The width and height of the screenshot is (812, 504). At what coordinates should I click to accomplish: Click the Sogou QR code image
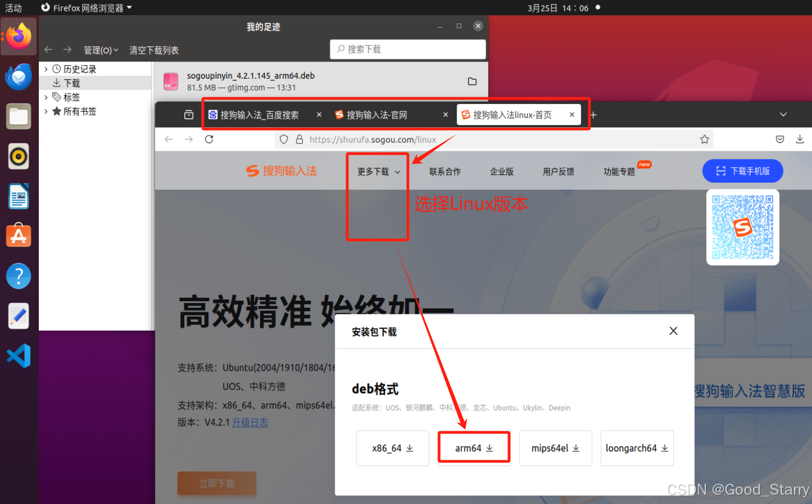(x=743, y=227)
